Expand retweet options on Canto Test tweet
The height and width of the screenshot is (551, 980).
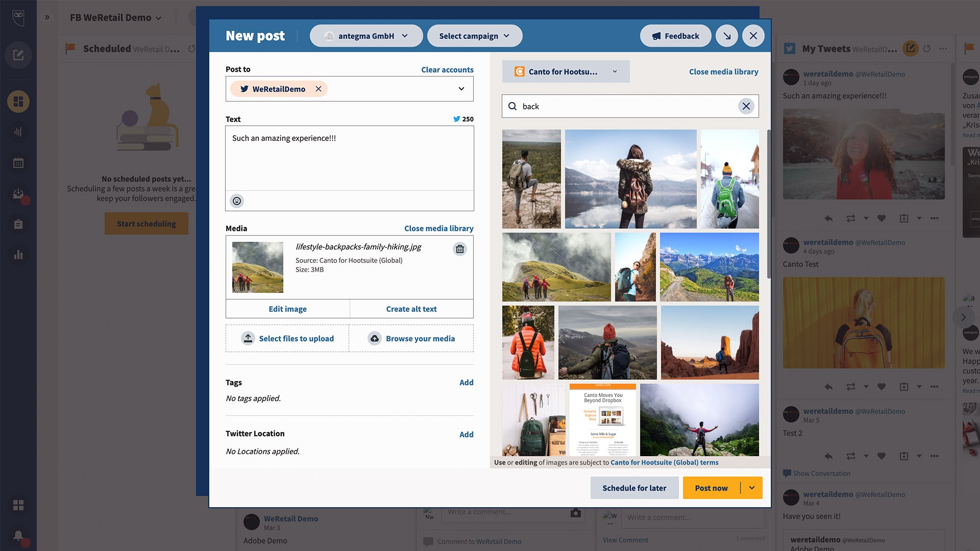(x=866, y=387)
